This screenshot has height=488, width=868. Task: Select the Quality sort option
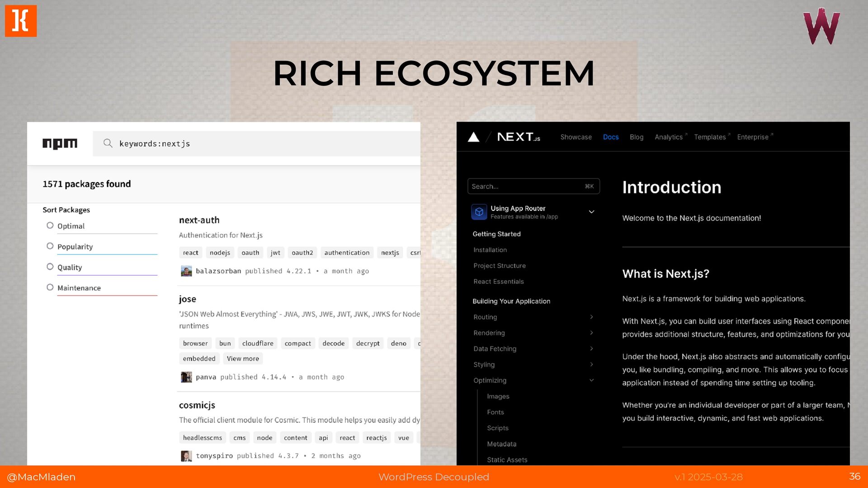coord(50,267)
